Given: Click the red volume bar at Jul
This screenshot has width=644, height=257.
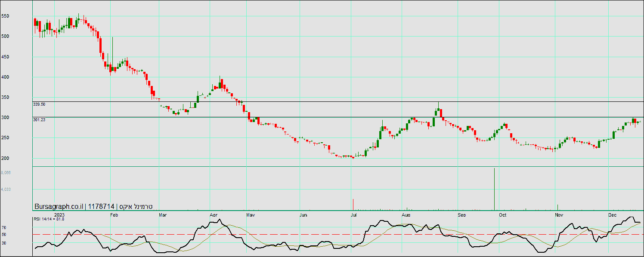Looking at the screenshot, I should click(x=353, y=205).
